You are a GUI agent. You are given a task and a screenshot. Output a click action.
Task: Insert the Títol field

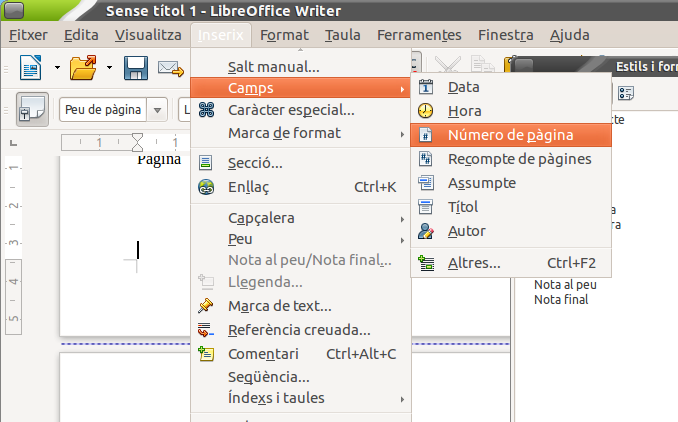511,207
